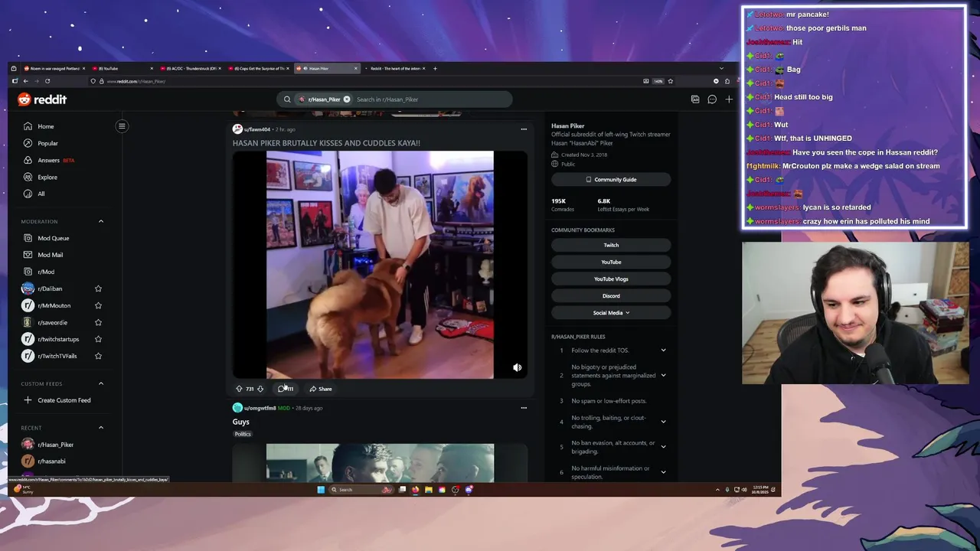This screenshot has width=980, height=551.
Task: Switch to the Reddit heart of the internet tab
Action: 395,69
